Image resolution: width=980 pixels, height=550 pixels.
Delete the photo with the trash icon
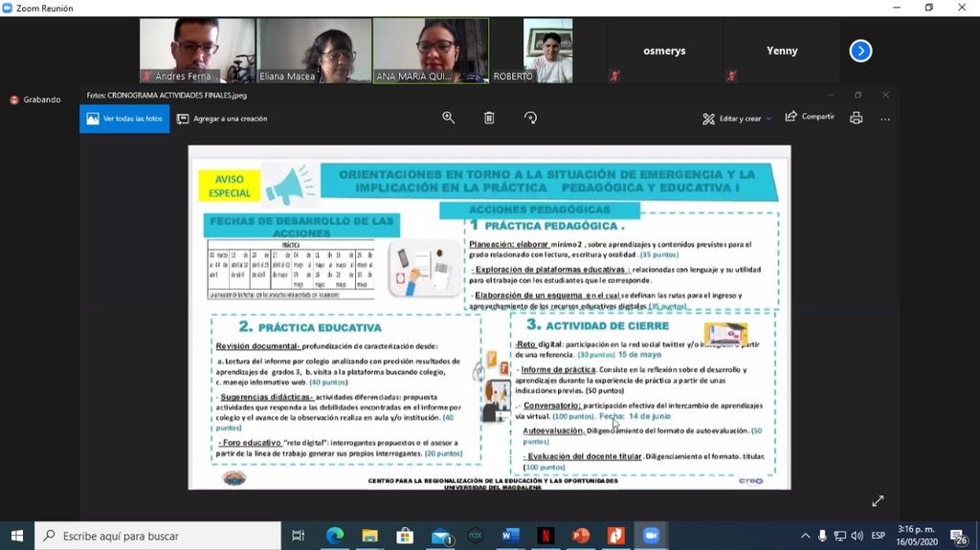tap(489, 118)
